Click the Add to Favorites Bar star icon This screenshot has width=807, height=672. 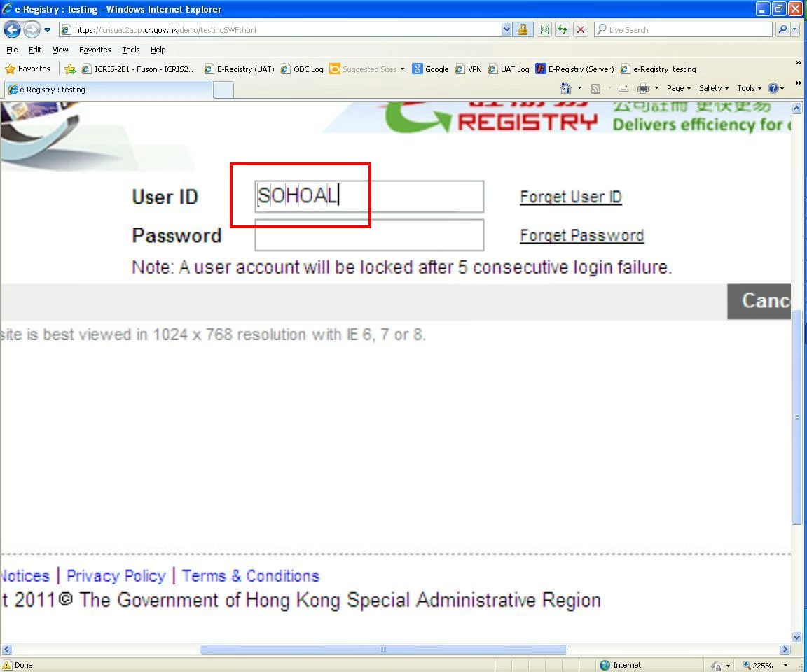70,69
